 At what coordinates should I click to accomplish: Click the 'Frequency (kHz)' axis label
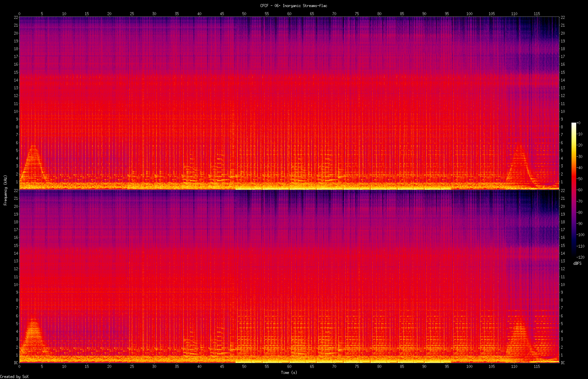[x=5, y=190]
